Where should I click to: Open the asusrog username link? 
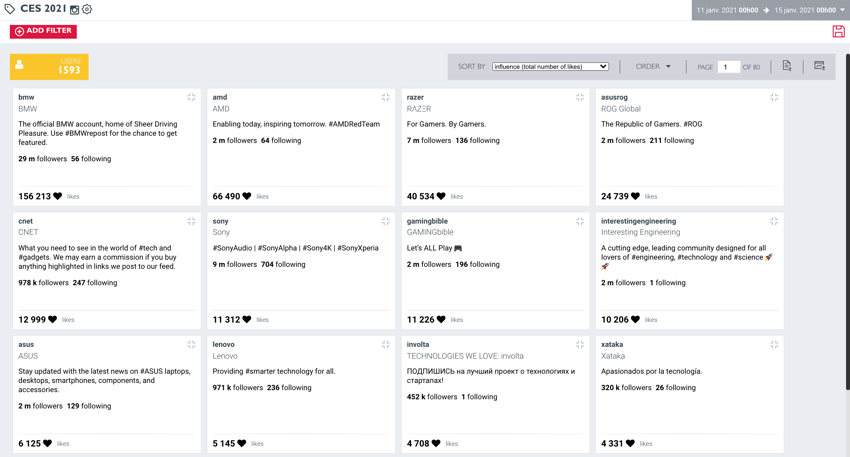[x=614, y=98]
